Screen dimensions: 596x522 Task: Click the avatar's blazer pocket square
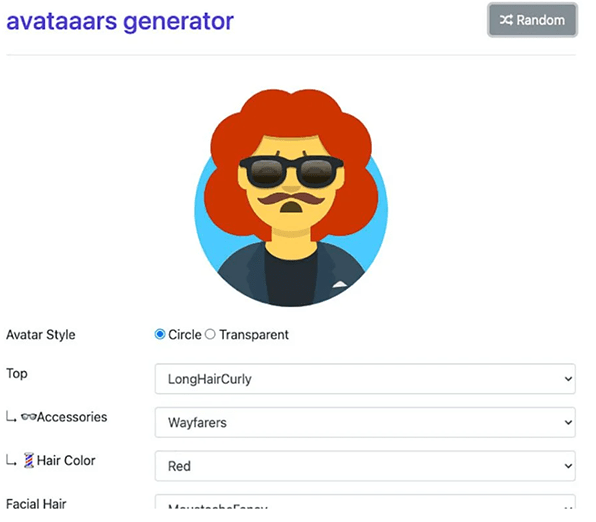coord(339,284)
